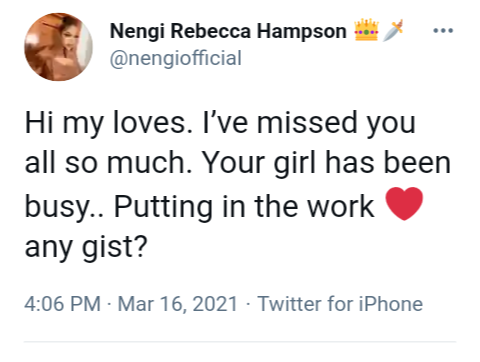Click the words 'any gist?' in tweet
Image resolution: width=480 pixels, height=362 pixels.
click(86, 248)
